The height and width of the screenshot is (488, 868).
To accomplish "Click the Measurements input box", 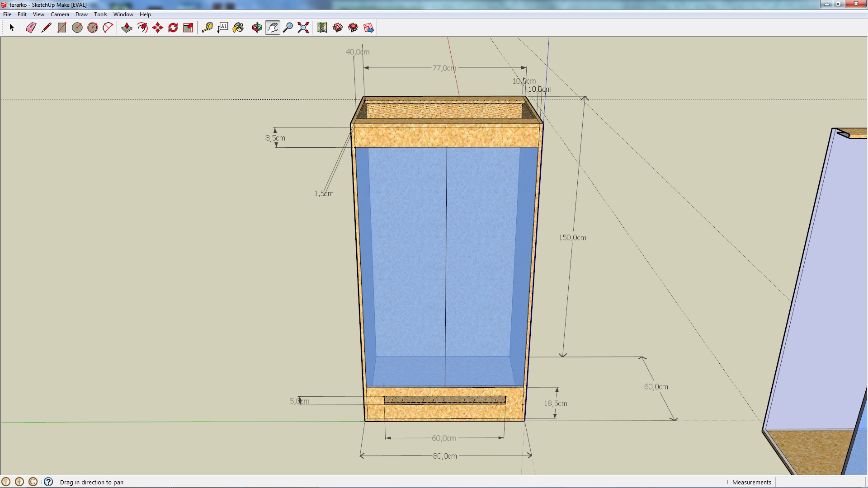I will pos(820,482).
